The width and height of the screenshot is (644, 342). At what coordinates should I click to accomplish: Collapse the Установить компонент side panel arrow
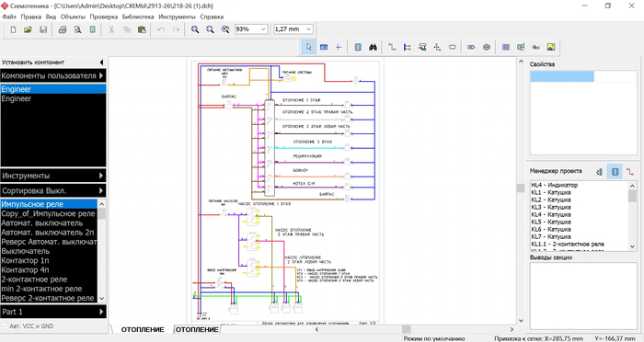tap(101, 63)
